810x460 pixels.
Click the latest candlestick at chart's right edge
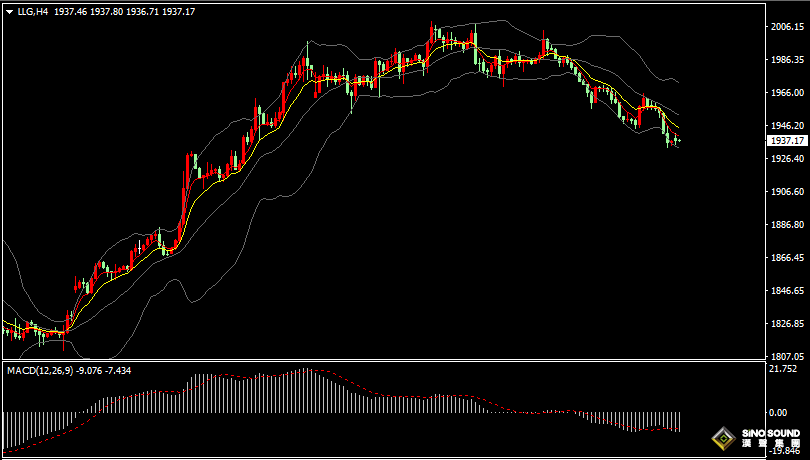pyautogui.click(x=679, y=140)
